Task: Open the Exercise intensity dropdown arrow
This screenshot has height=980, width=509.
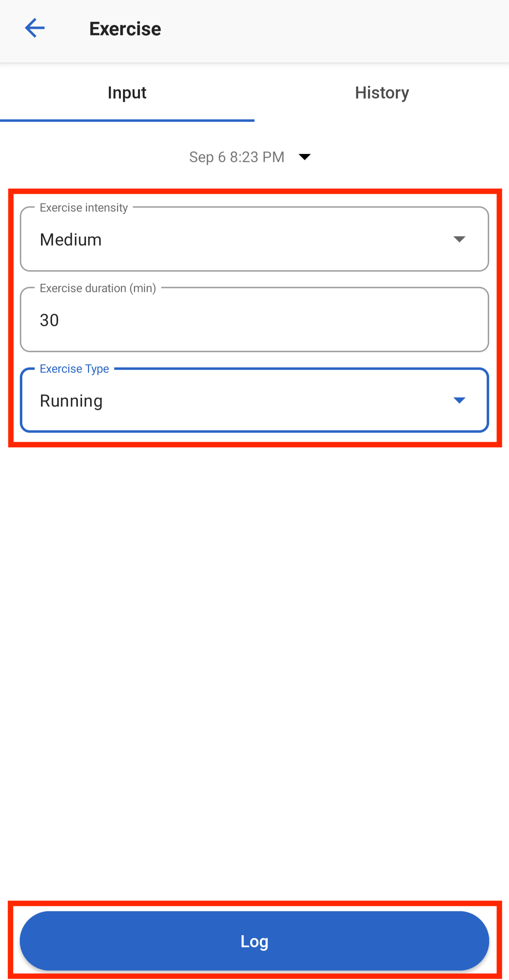Action: coord(459,239)
